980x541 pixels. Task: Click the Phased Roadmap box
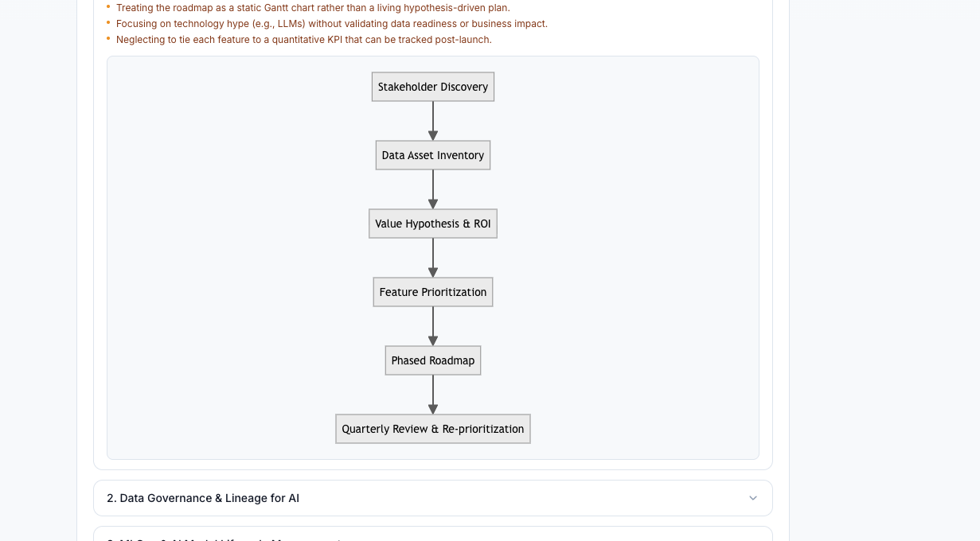(x=433, y=360)
